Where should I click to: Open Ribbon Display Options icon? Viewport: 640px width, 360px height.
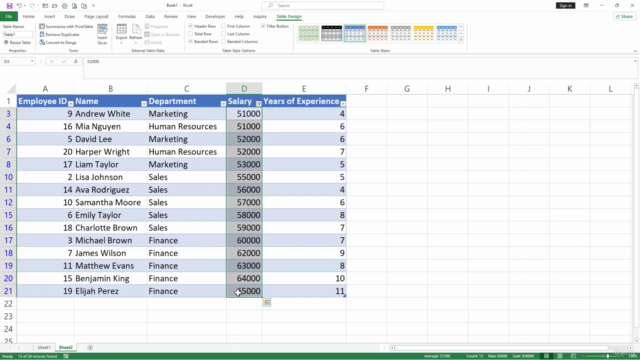(x=586, y=6)
